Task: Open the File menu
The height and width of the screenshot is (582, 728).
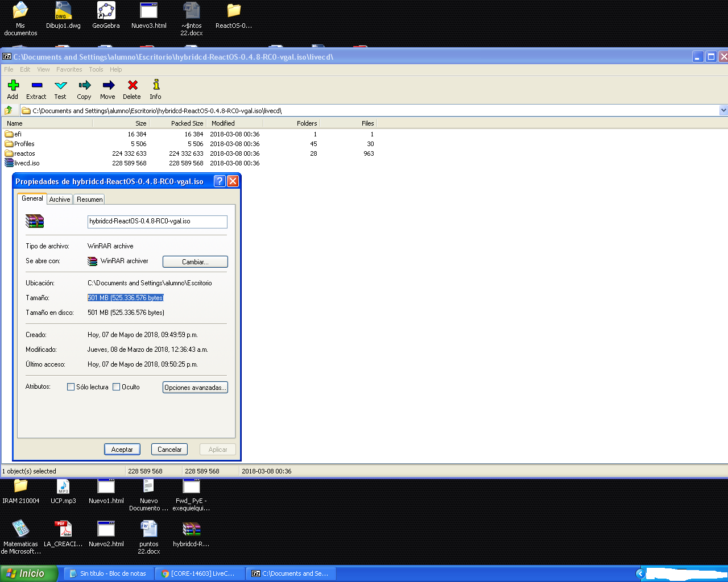Action: [9, 69]
